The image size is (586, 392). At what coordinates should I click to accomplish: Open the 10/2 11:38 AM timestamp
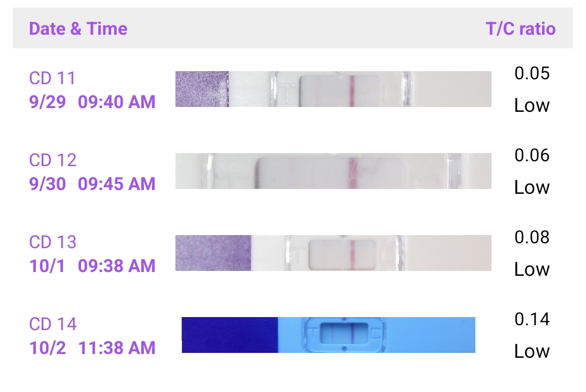92,347
